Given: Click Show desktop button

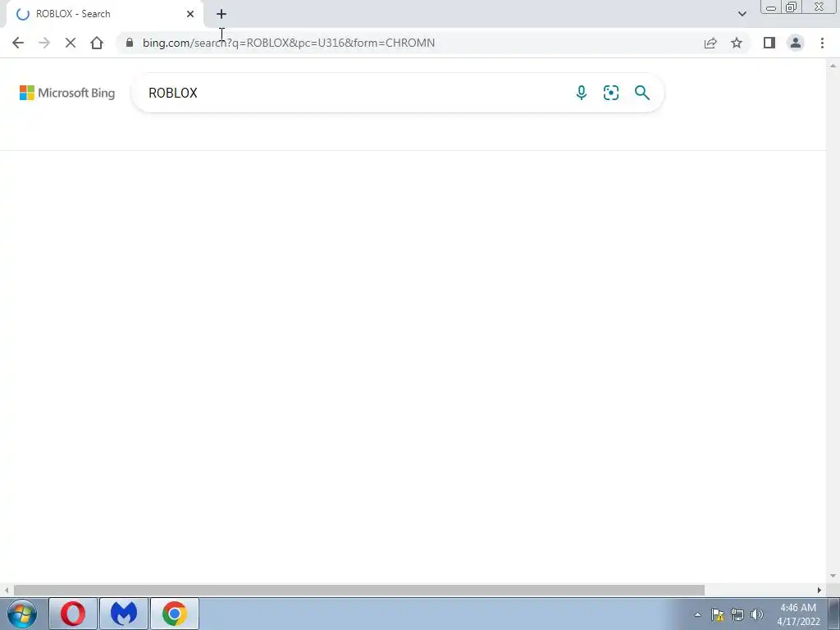Looking at the screenshot, I should [x=834, y=614].
